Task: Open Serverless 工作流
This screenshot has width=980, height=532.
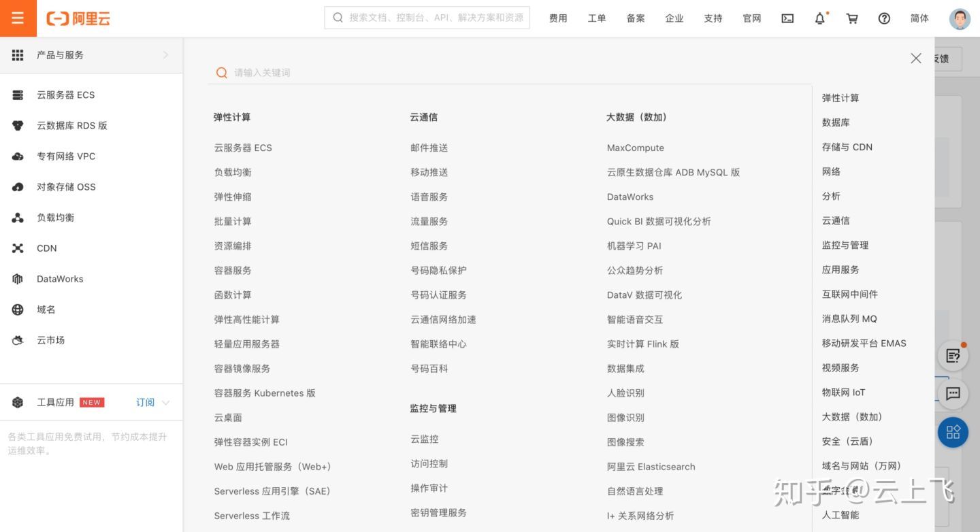Action: (x=252, y=516)
